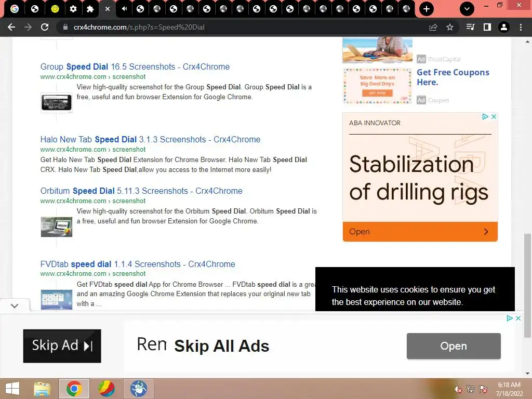Click the page vertical scrollbar thumb
This screenshot has height=399, width=532.
[x=527, y=285]
